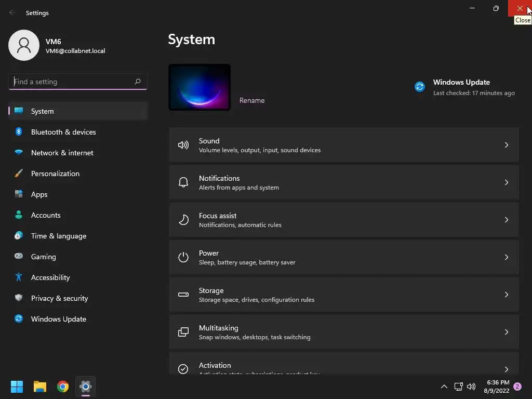Click the user profile avatar
Image resolution: width=532 pixels, height=399 pixels.
24,45
